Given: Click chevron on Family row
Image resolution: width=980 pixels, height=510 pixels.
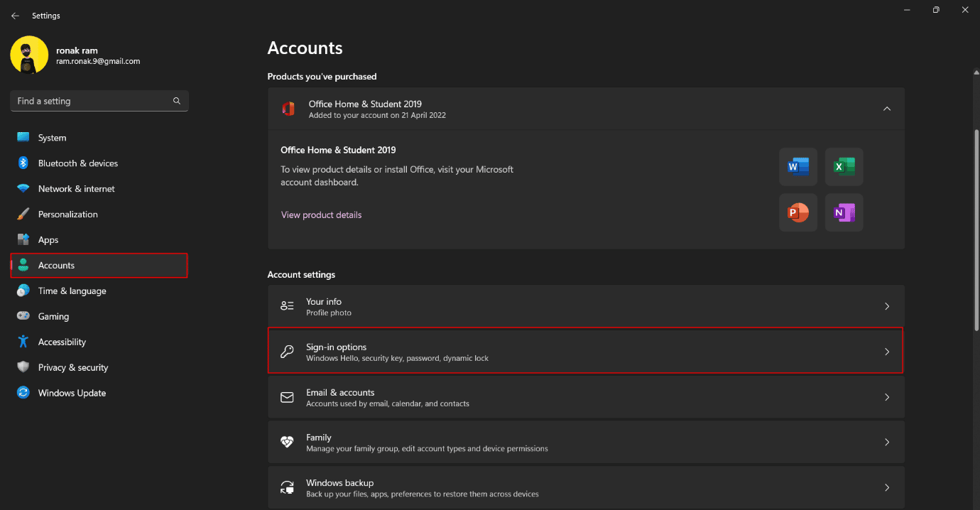Looking at the screenshot, I should click(887, 442).
